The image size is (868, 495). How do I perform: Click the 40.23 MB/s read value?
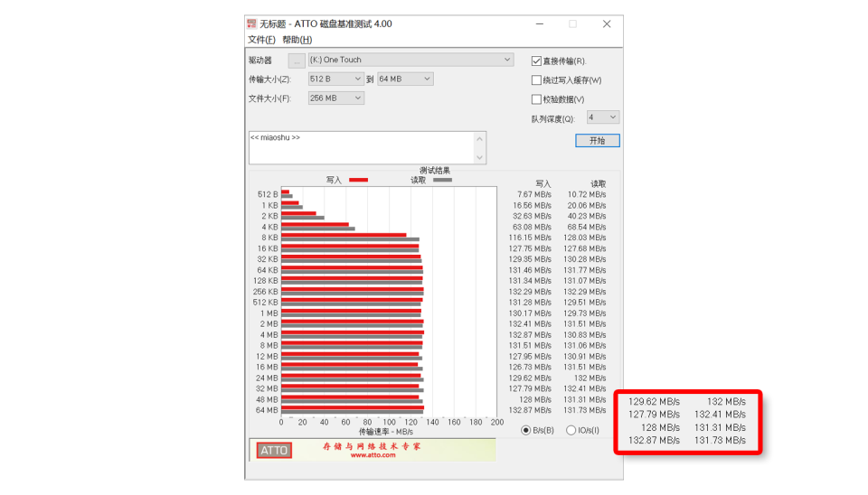[587, 216]
